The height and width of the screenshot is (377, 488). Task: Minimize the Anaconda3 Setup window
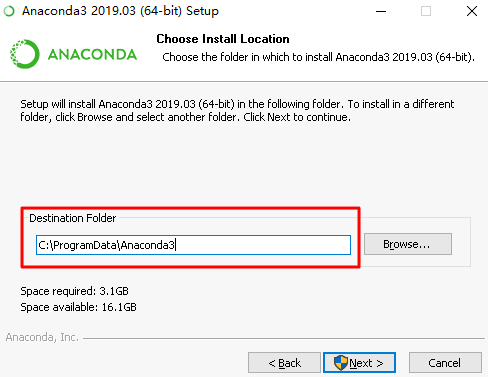[x=381, y=11]
